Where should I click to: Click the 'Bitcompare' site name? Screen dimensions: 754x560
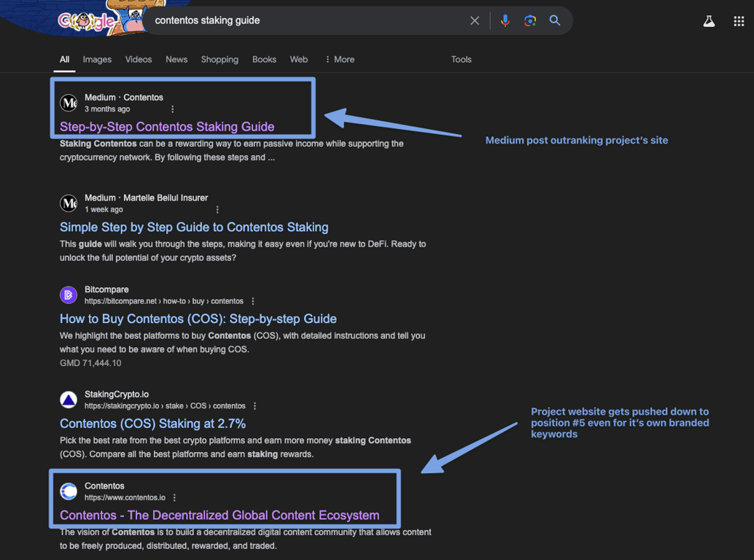point(106,290)
